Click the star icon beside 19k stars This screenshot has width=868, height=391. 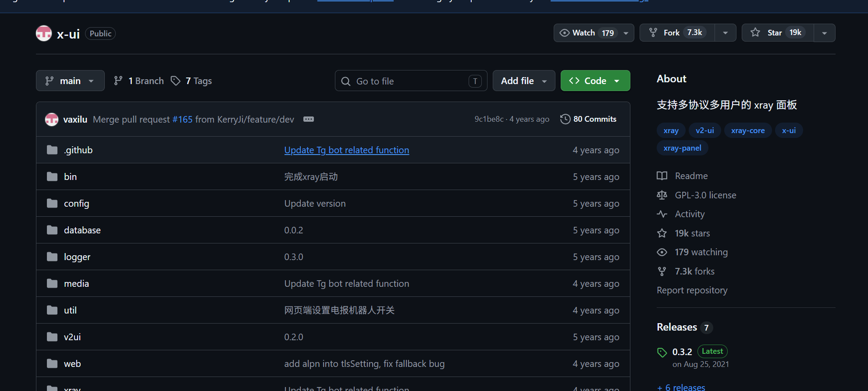click(662, 233)
